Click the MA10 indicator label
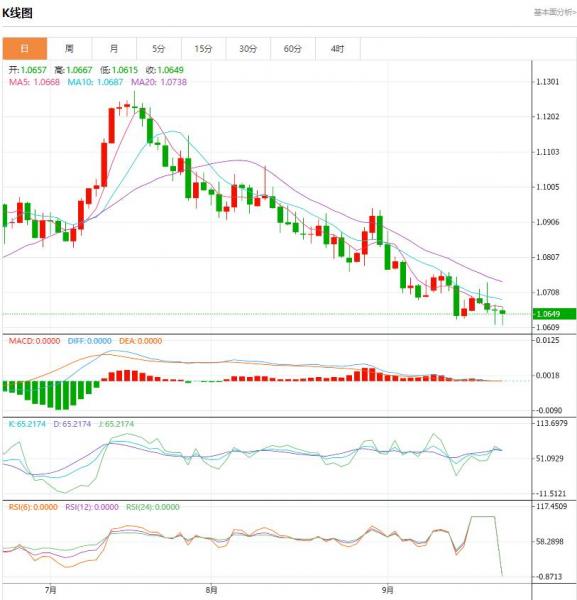The height and width of the screenshot is (600, 577). coord(95,82)
